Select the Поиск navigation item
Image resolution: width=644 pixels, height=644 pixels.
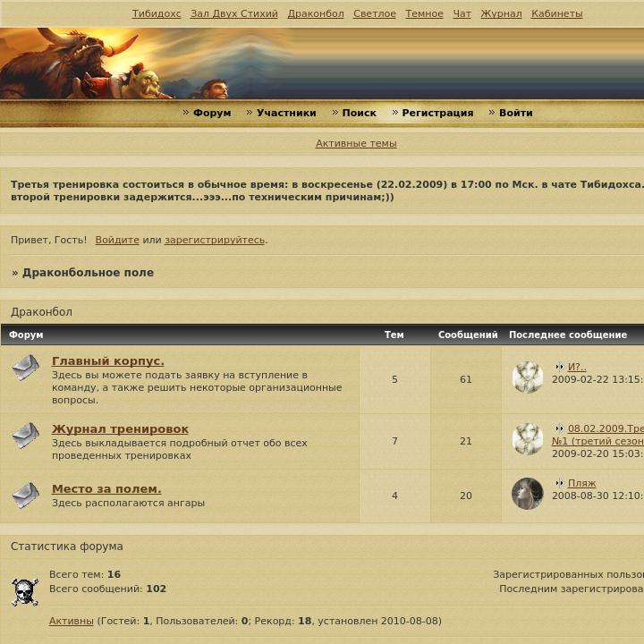(359, 113)
